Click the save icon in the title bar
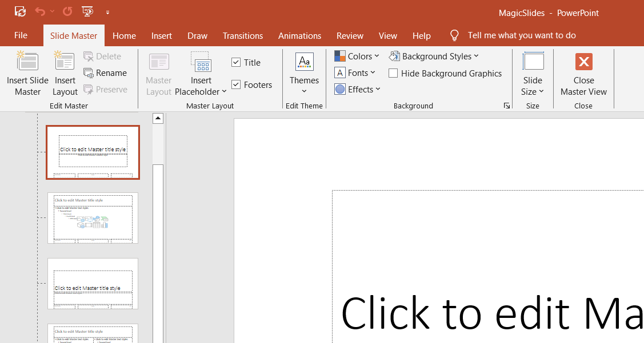Viewport: 644px width, 343px height. (20, 11)
